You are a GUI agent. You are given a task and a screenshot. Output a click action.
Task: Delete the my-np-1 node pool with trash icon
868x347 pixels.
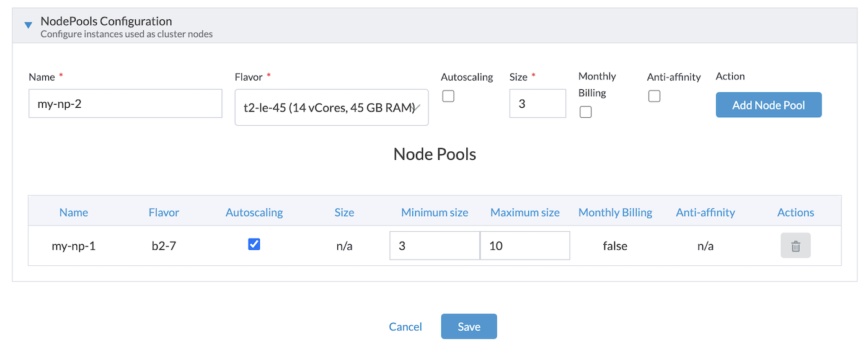click(x=795, y=246)
